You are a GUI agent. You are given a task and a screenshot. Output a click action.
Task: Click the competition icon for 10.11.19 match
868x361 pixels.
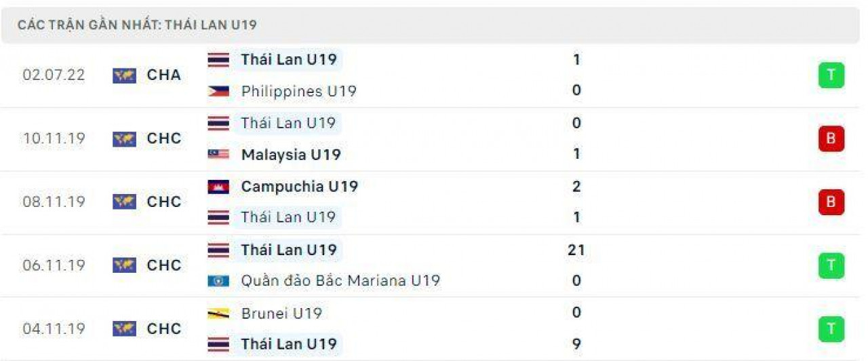(124, 139)
